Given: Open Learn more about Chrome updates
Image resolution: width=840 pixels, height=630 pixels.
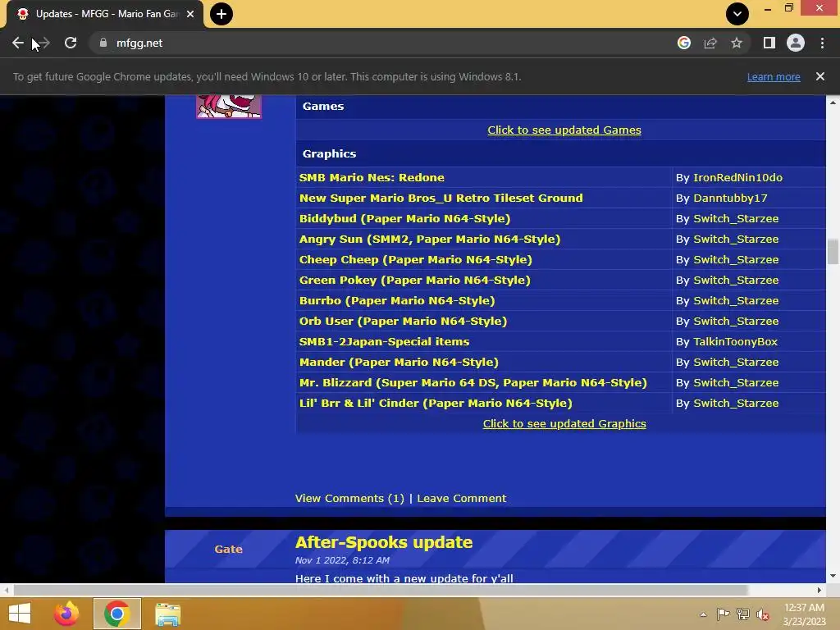Looking at the screenshot, I should coord(774,76).
